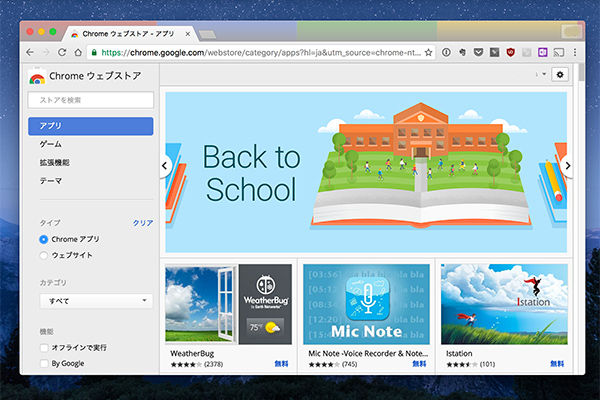This screenshot has height=400, width=600.
Task: Open the Istation app thumbnail
Action: click(504, 304)
